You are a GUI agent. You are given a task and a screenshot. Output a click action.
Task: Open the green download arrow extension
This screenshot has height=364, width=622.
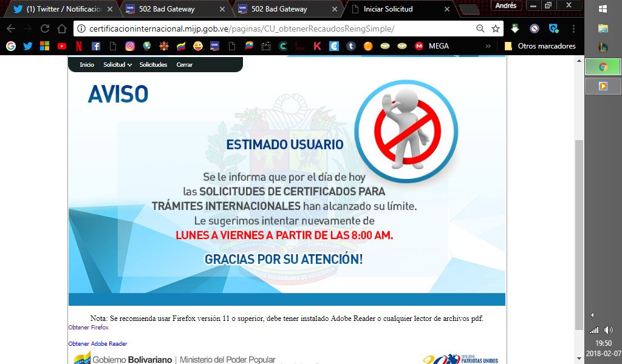(x=515, y=29)
